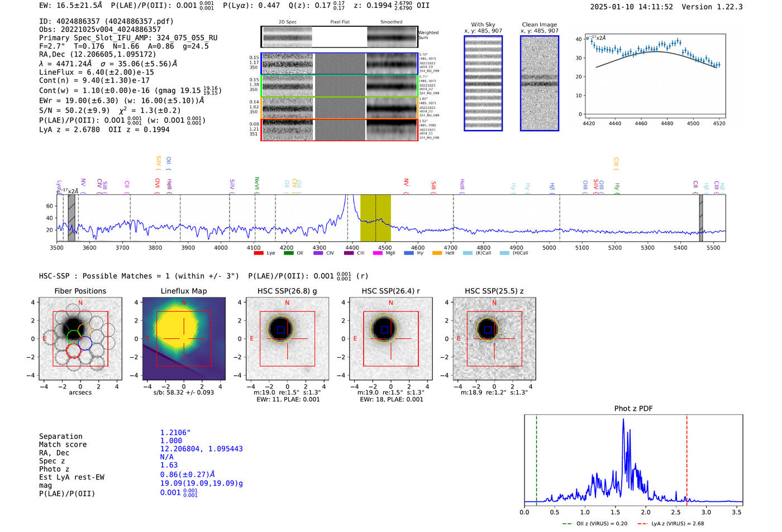Click the Primary Spec_Slot_IFU_AMP line
Viewport: 782px width, 532px height.
pos(128,38)
